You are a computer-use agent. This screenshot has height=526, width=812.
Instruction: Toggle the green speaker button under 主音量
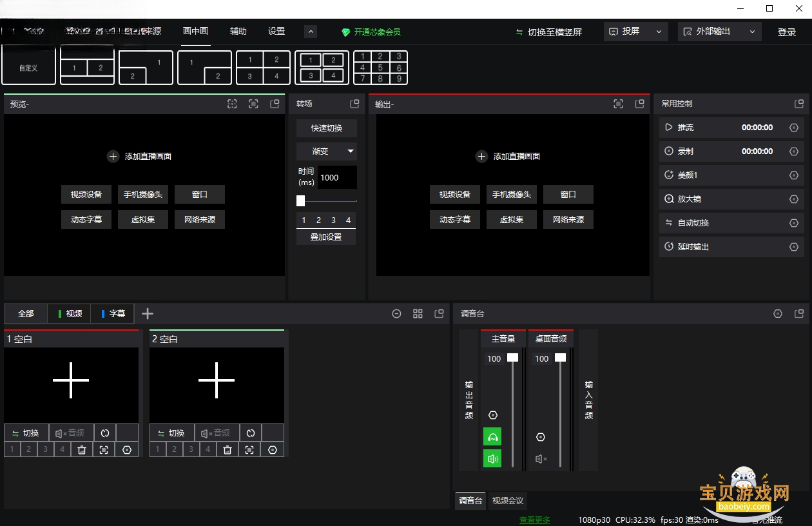493,459
